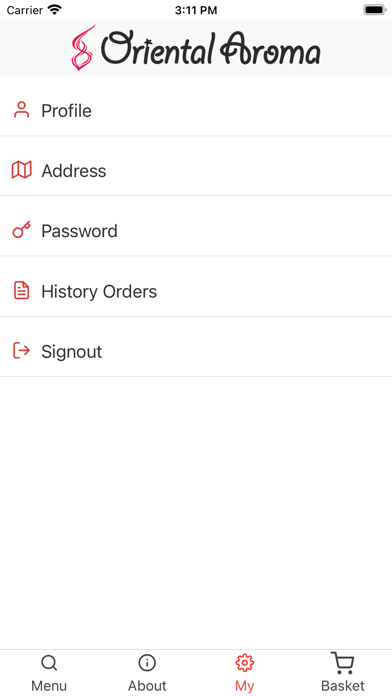
Task: Switch to the About tab label
Action: pos(147,685)
